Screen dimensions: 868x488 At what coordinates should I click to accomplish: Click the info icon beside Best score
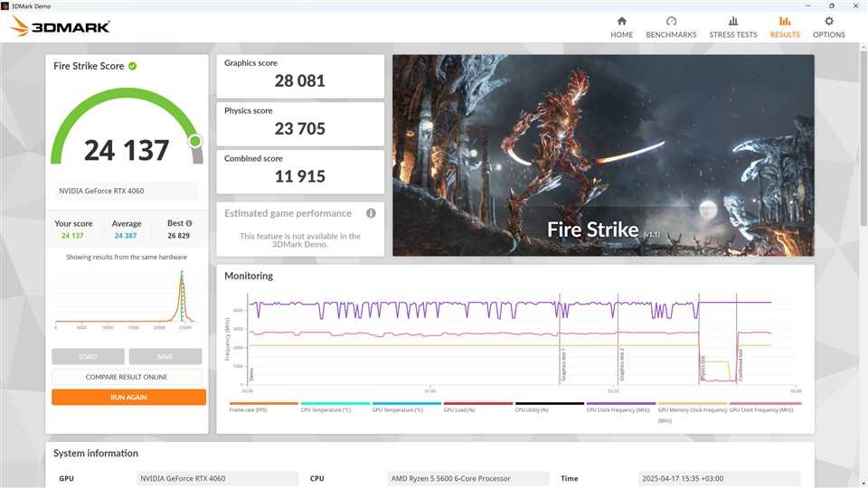coord(188,223)
